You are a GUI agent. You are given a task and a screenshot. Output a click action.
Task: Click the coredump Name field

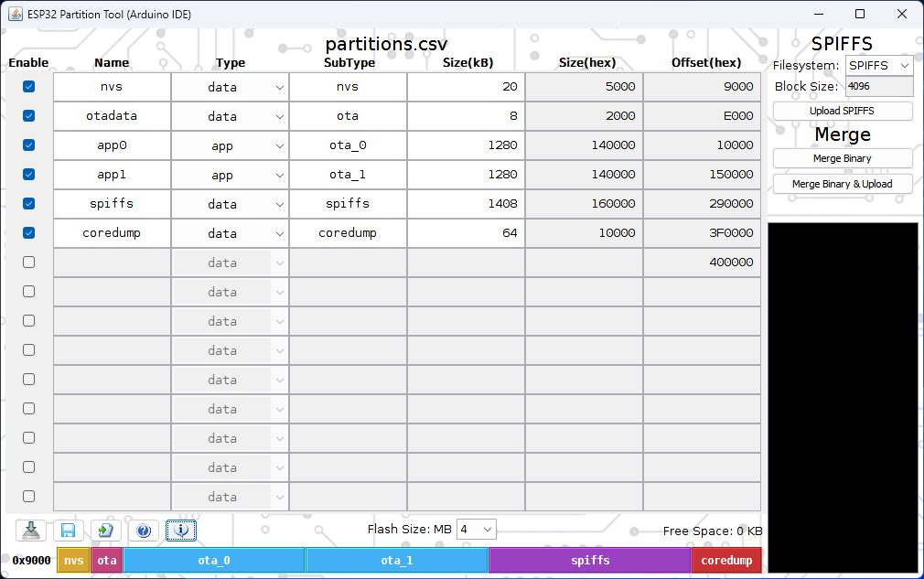112,232
